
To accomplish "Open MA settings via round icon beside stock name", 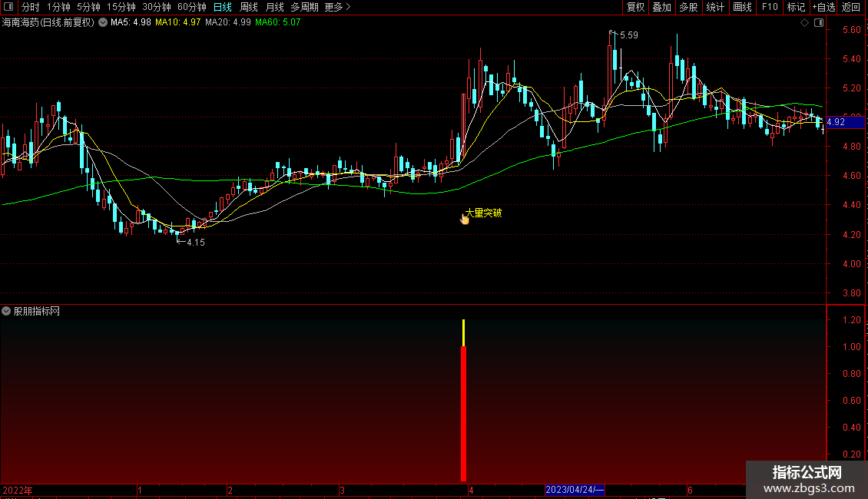I will coord(103,22).
